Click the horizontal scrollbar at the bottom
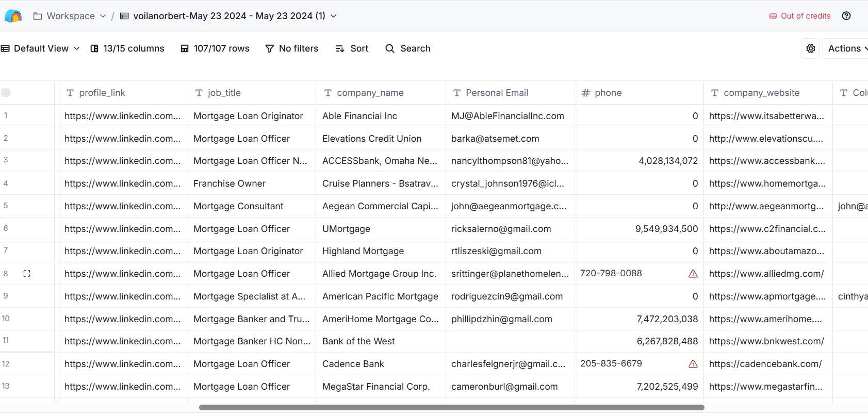Viewport: 868px width, 417px height. click(451, 407)
